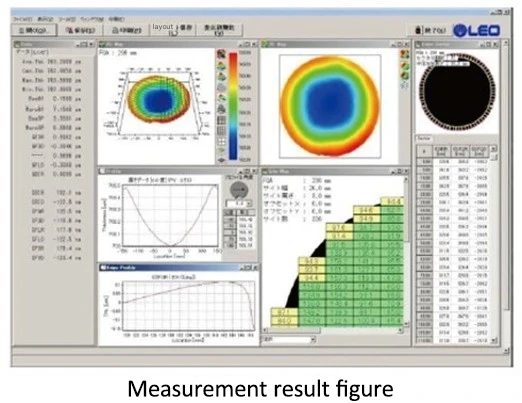
Task: Rotate the profile angle dial
Action: (x=239, y=190)
